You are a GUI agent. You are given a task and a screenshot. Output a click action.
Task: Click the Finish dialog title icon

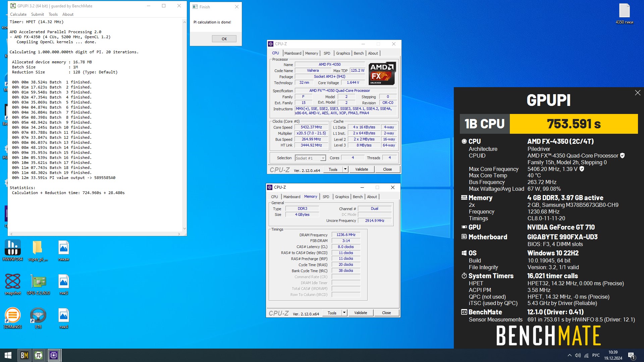click(x=195, y=7)
